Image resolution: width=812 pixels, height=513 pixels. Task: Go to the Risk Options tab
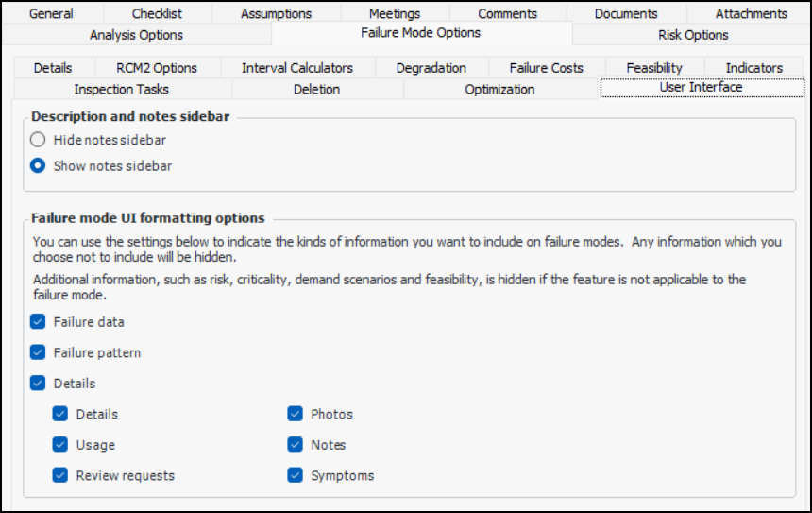[x=693, y=35]
